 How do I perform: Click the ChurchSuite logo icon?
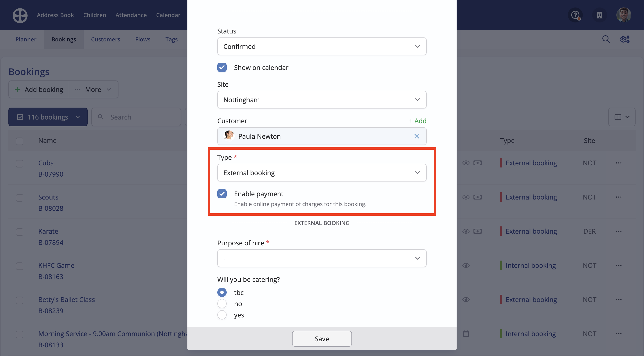coord(20,15)
